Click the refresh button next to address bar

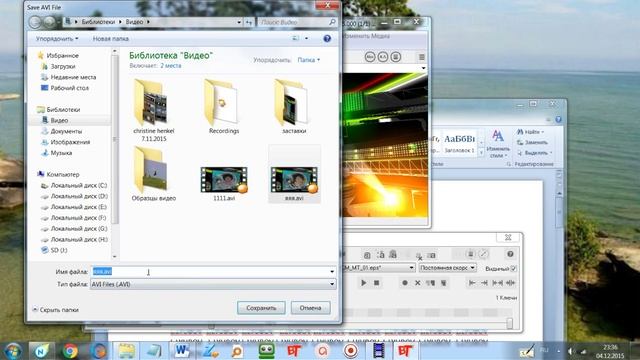[249, 22]
